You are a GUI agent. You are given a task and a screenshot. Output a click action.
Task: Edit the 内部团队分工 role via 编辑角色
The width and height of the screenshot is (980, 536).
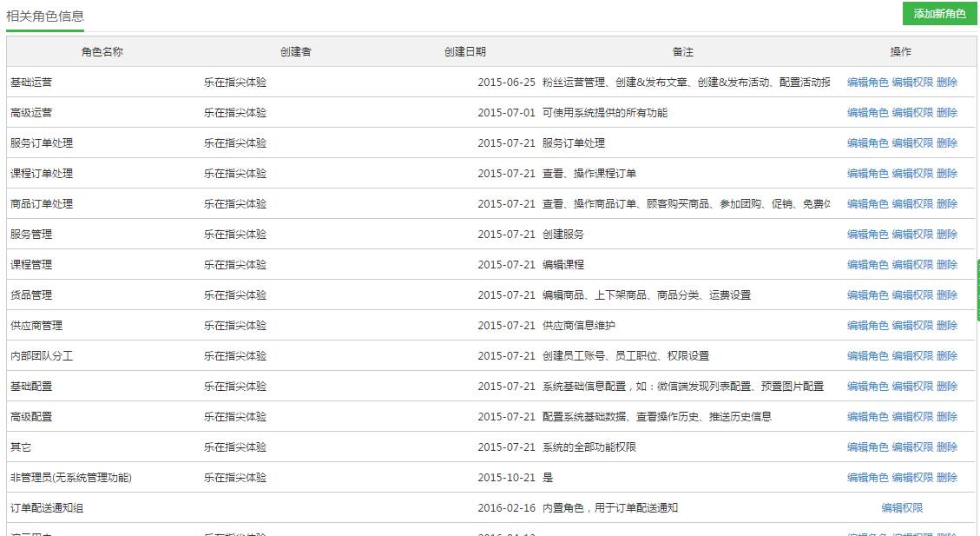coord(867,356)
